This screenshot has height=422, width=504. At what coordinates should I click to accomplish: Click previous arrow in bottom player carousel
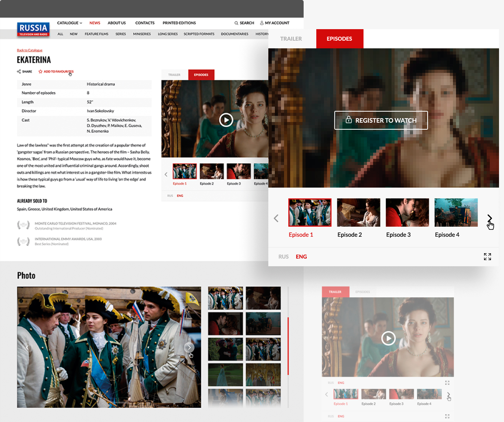(327, 394)
